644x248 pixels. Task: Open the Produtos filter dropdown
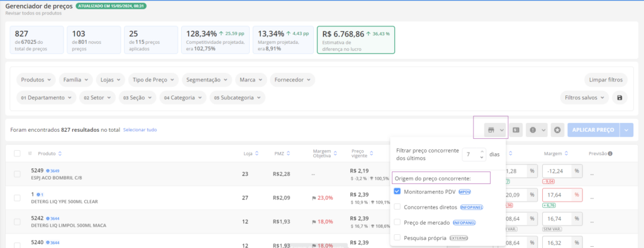pos(36,80)
